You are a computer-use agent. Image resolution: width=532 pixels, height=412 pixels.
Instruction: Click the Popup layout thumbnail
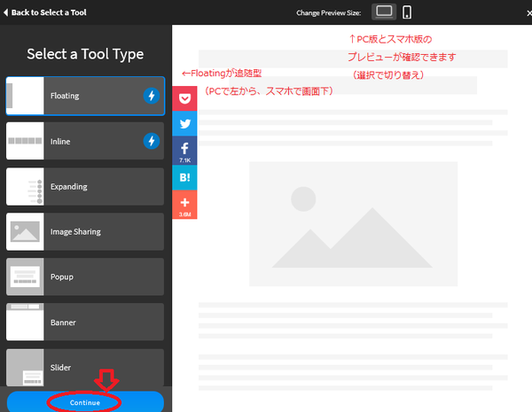(25, 276)
